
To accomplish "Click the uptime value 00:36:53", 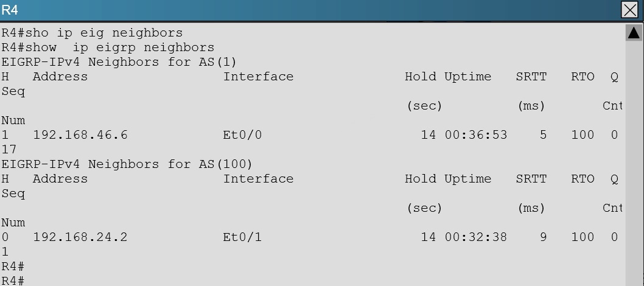I will 476,134.
